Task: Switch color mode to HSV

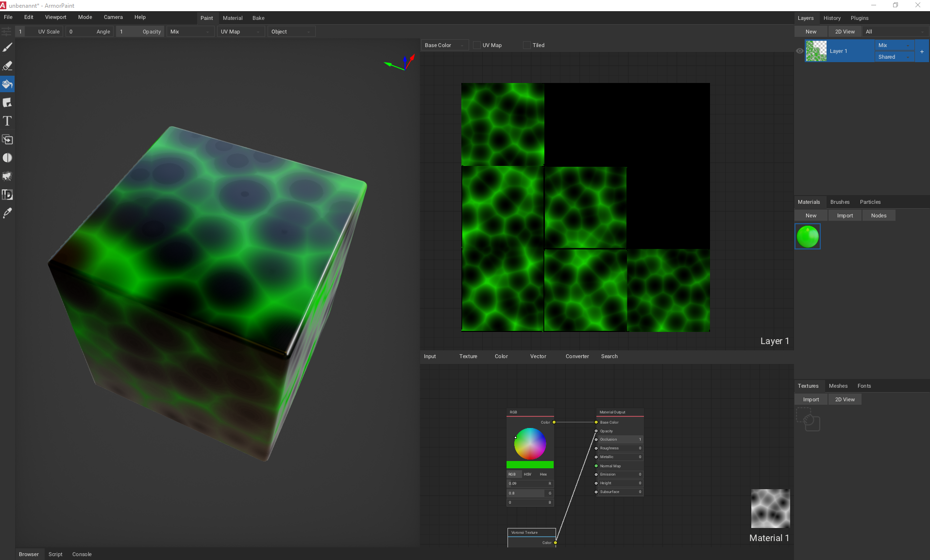Action: (527, 474)
